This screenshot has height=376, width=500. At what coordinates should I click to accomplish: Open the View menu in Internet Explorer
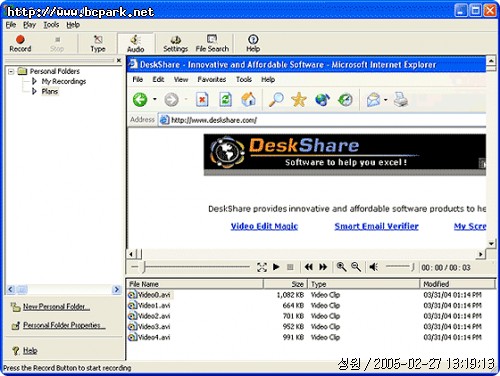pyautogui.click(x=181, y=79)
